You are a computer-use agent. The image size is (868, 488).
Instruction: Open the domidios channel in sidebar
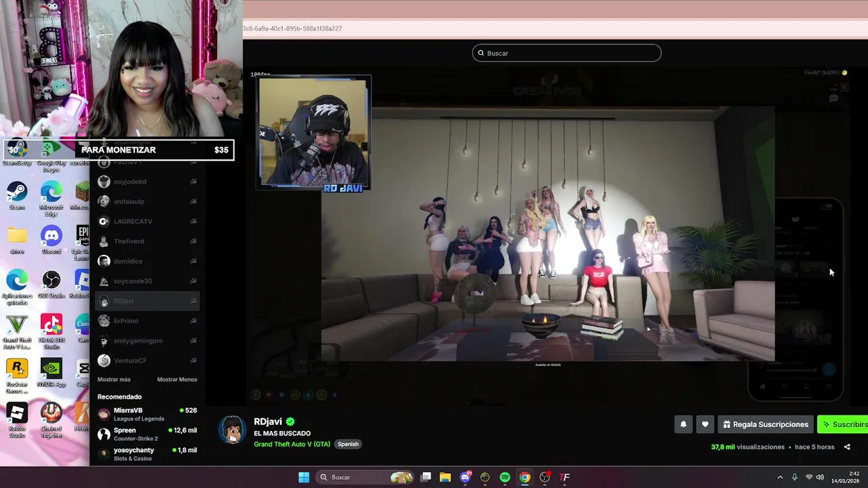(x=148, y=261)
